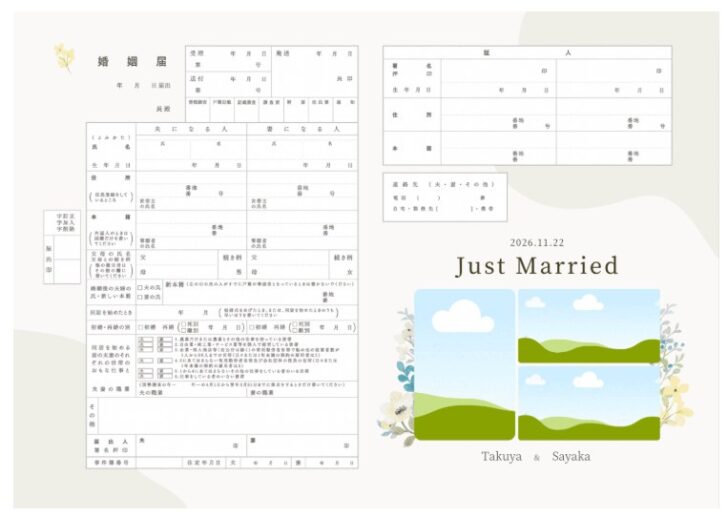Click the 妻になる人 column header
Image resolution: width=728 pixels, height=517 pixels.
[x=301, y=130]
